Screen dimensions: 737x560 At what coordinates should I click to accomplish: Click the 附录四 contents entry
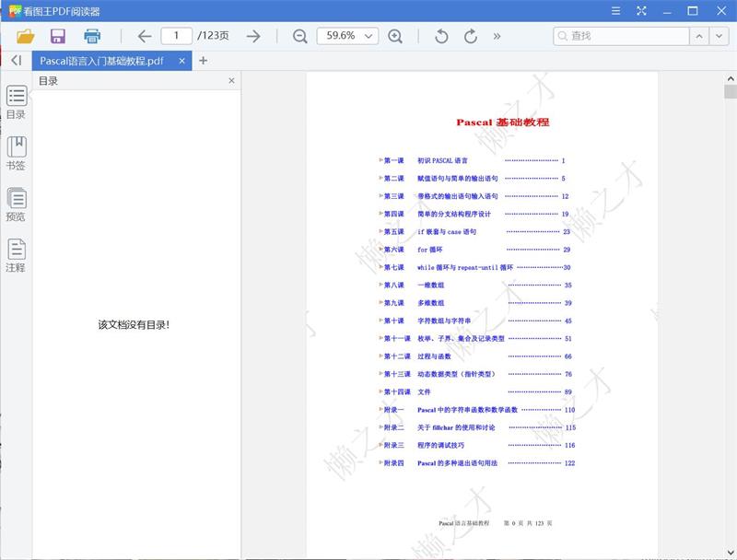pos(477,463)
